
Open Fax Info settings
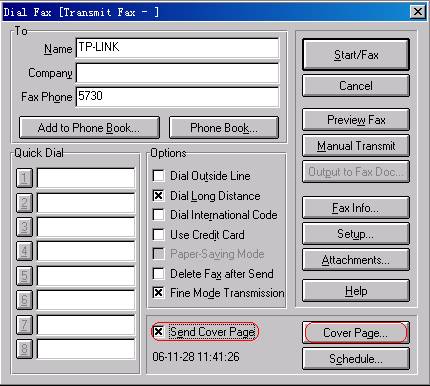[356, 208]
